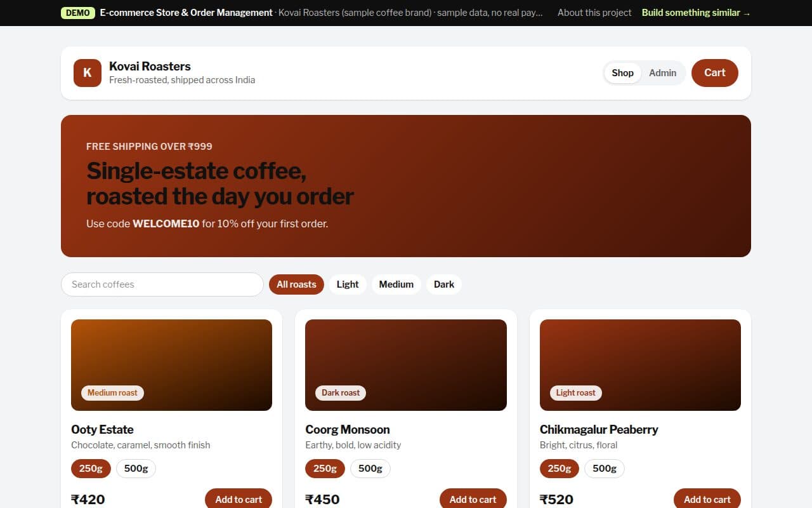Select 250g size for Coorg Monsoon

(x=325, y=469)
